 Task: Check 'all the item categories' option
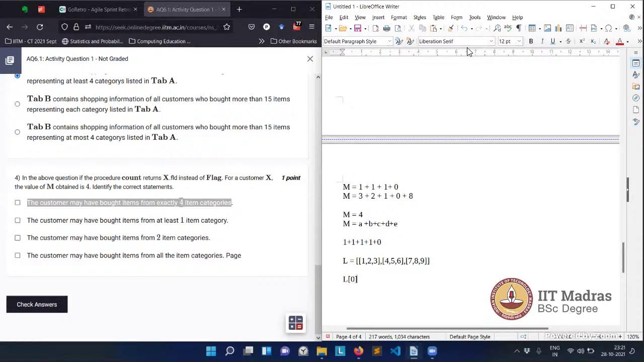pos(18,255)
